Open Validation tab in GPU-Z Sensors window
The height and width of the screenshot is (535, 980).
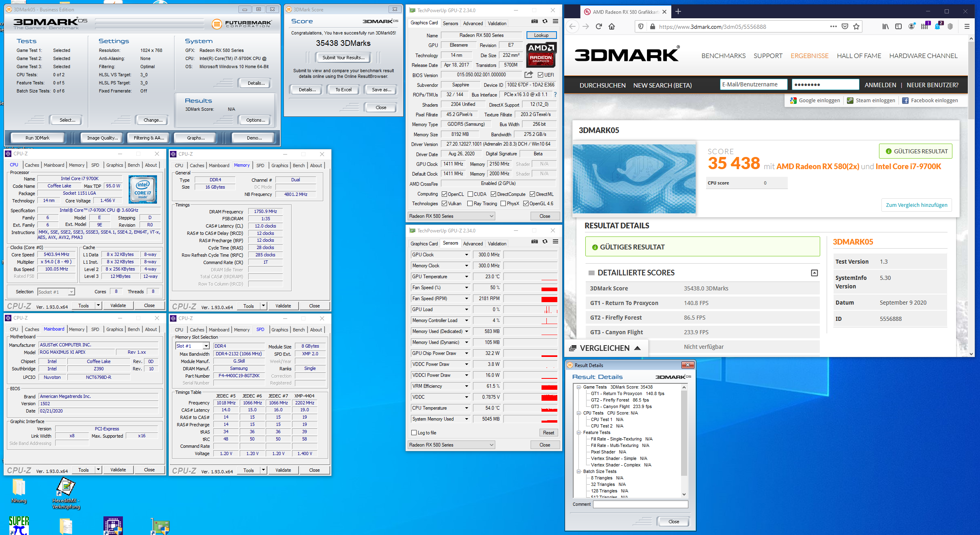(497, 244)
